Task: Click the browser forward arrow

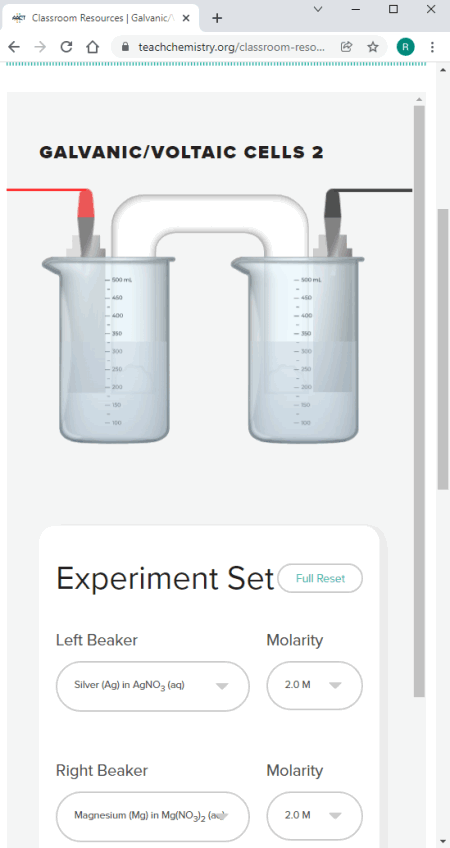Action: coord(40,47)
